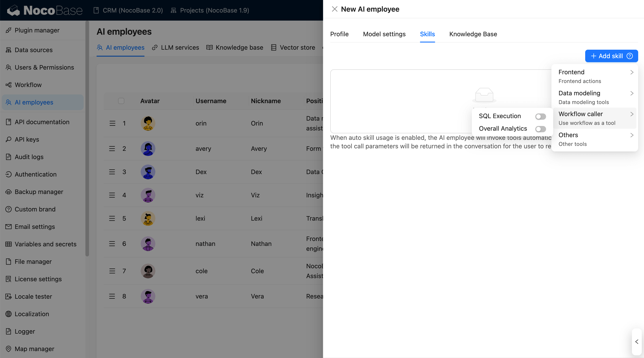Screen dimensions: 644x358
Task: Open the Email settings sidebar link
Action: (34, 227)
